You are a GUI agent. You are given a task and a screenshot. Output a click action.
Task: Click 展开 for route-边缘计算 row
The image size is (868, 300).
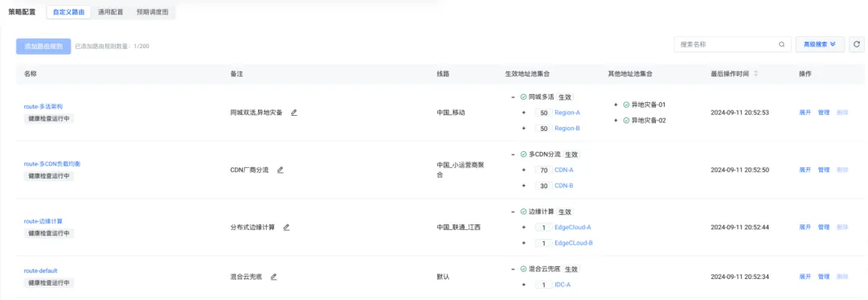click(x=805, y=227)
